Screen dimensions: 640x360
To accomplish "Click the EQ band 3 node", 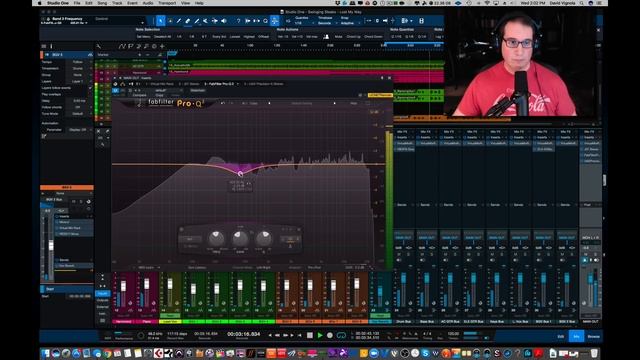I will tap(240, 174).
